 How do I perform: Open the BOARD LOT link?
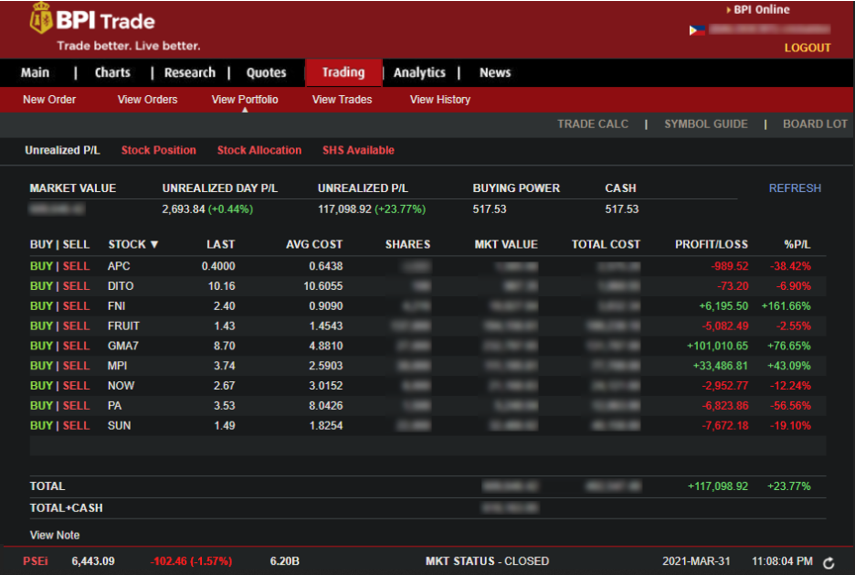pyautogui.click(x=815, y=124)
